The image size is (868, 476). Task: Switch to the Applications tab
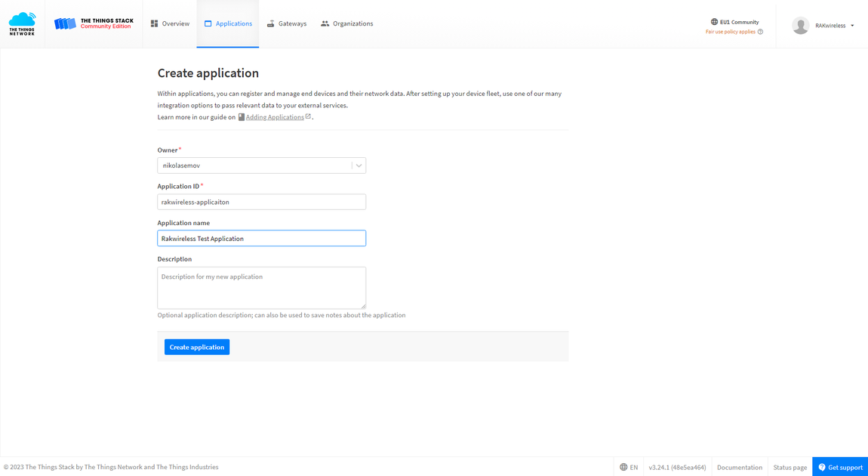(228, 24)
